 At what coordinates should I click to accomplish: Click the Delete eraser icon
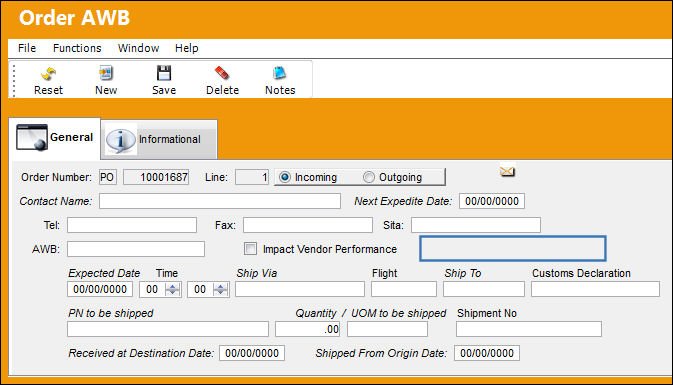(222, 73)
